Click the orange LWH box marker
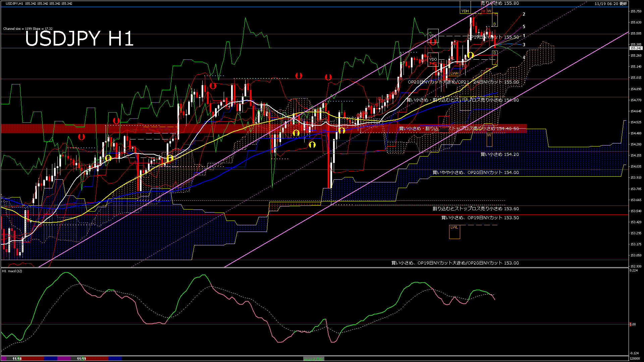 tap(454, 73)
